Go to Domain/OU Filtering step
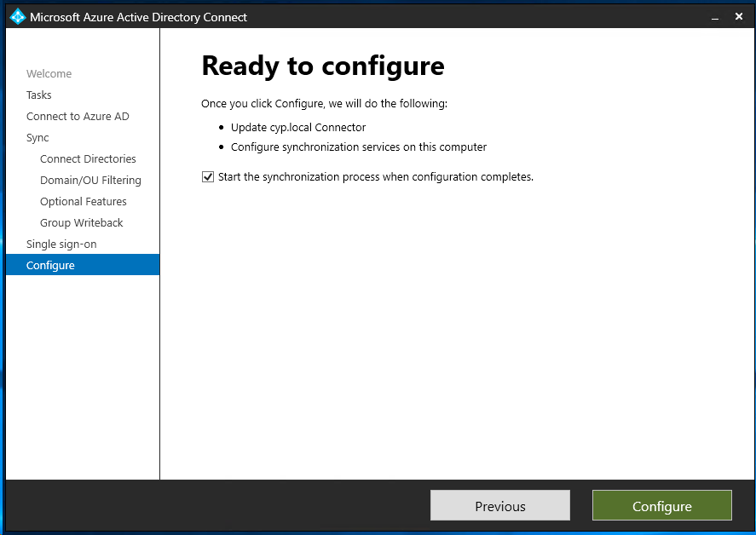 click(90, 181)
